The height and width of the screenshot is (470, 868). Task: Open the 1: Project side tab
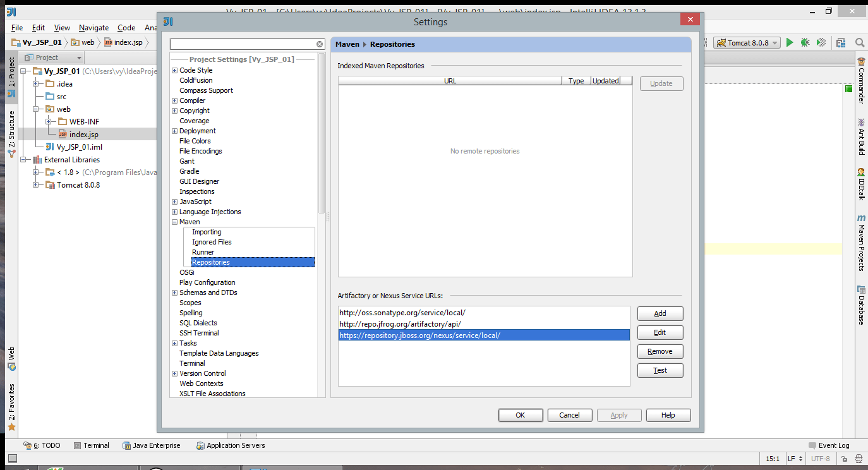11,77
